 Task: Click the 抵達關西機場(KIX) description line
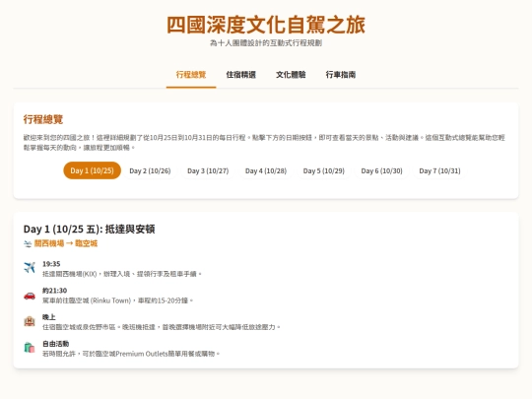[122, 274]
